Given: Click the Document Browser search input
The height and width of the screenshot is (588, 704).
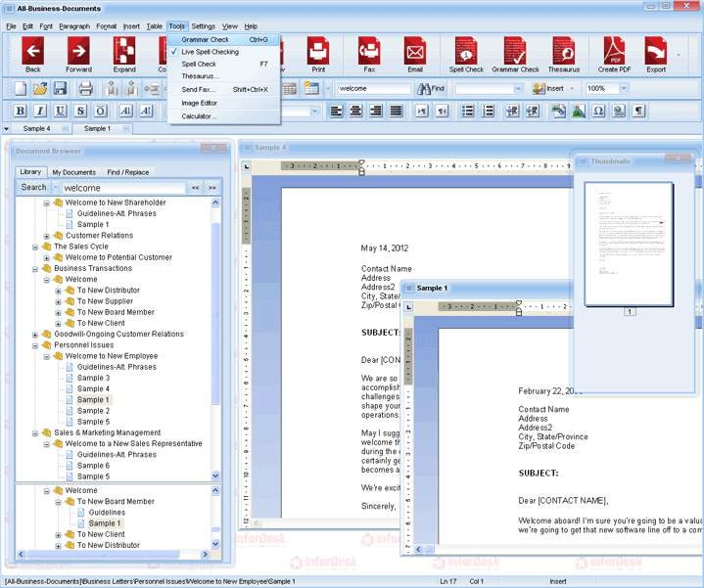Looking at the screenshot, I should [124, 188].
